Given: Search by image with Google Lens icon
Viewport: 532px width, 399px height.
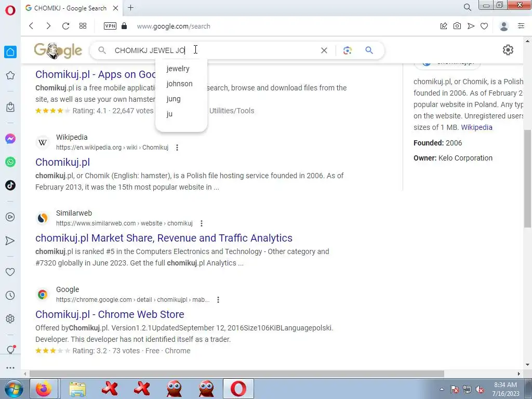Looking at the screenshot, I should tap(347, 50).
